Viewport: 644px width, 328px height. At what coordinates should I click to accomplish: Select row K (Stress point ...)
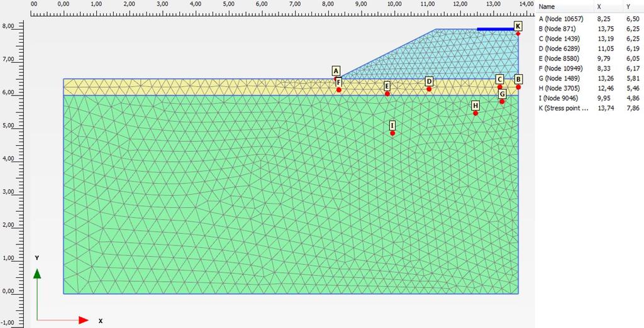(x=590, y=108)
